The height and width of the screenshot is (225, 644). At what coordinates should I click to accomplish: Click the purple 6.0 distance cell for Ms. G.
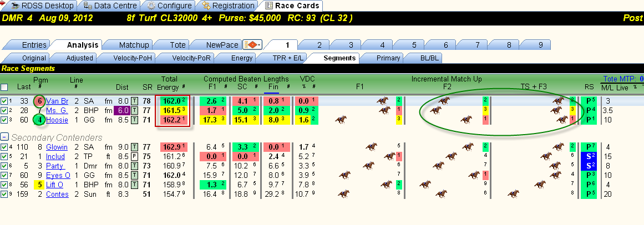[x=122, y=110]
